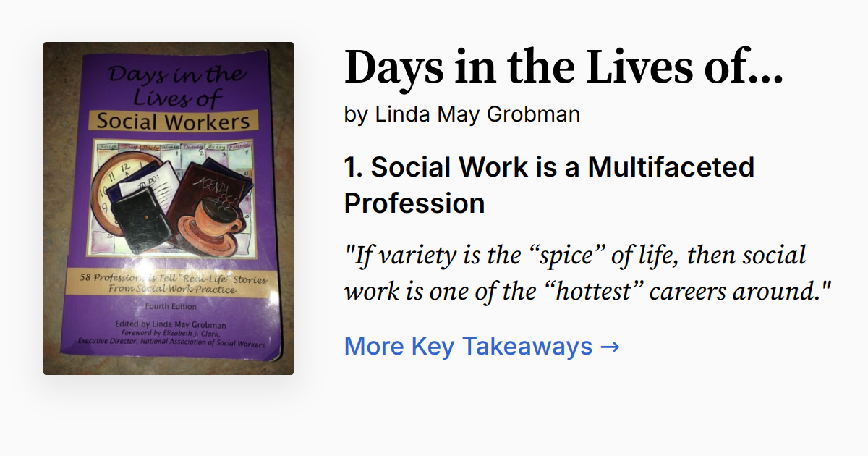Click the italic quote about variety and spice
Image resolution: width=868 pixels, height=456 pixels.
[587, 274]
